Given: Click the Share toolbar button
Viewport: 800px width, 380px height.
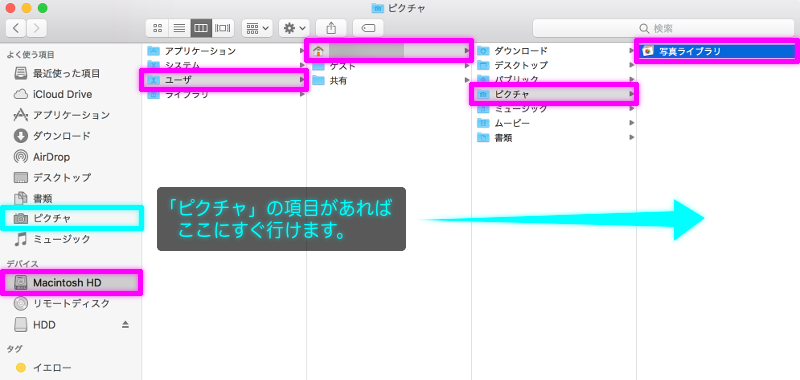Looking at the screenshot, I should 331,28.
